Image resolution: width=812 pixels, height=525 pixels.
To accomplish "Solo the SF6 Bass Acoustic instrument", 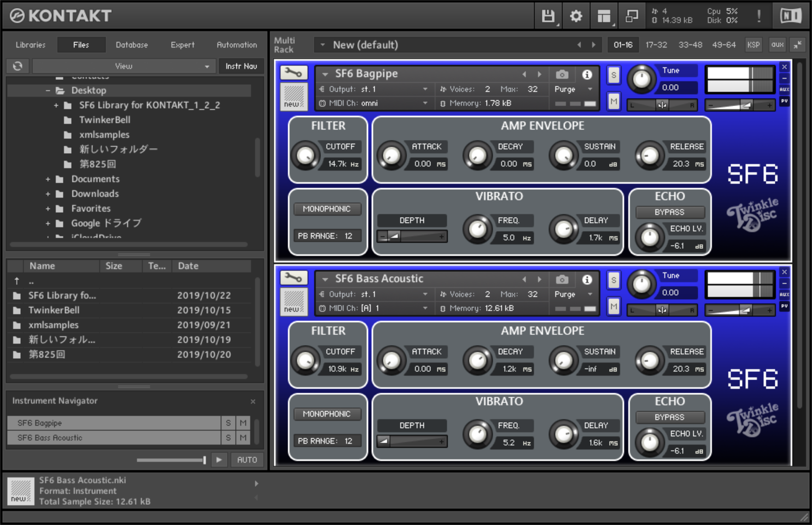I will [x=614, y=281].
